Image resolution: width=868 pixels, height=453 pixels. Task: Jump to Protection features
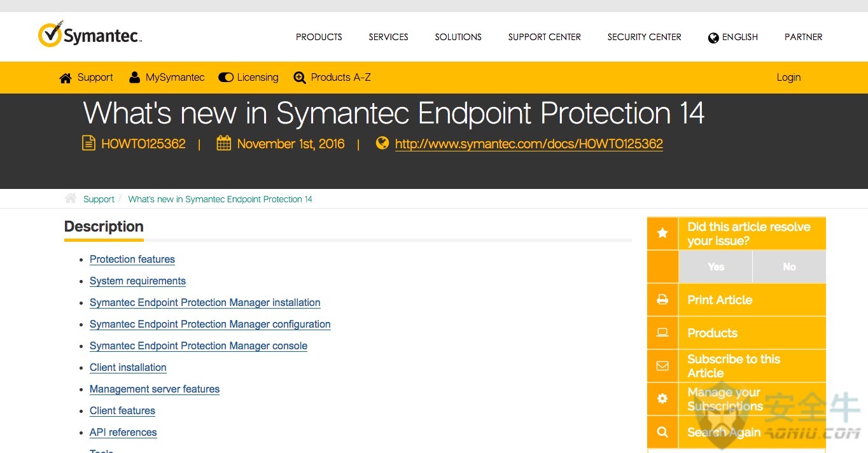coord(132,260)
